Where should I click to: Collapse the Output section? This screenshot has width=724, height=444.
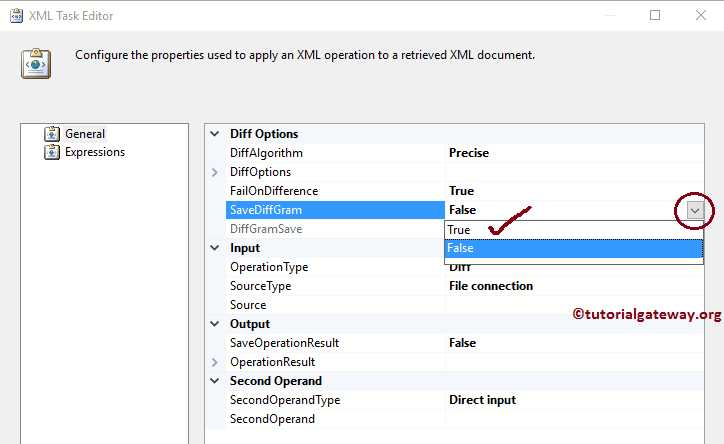(x=215, y=324)
